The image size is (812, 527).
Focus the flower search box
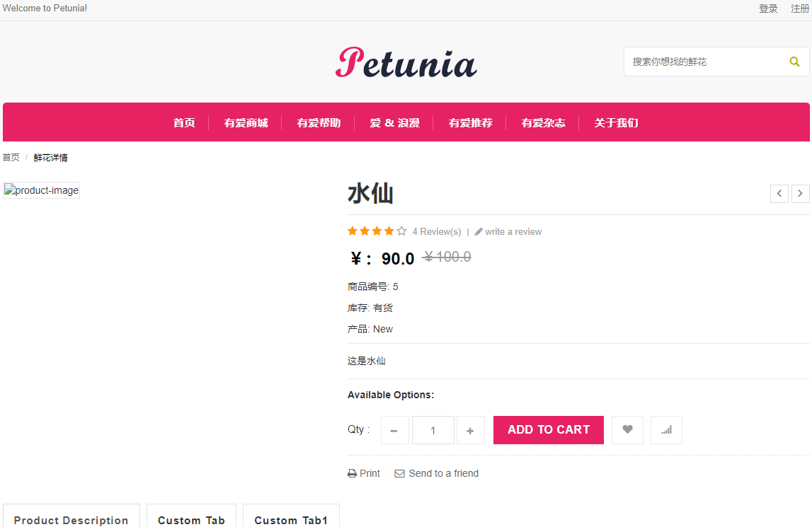pos(705,62)
